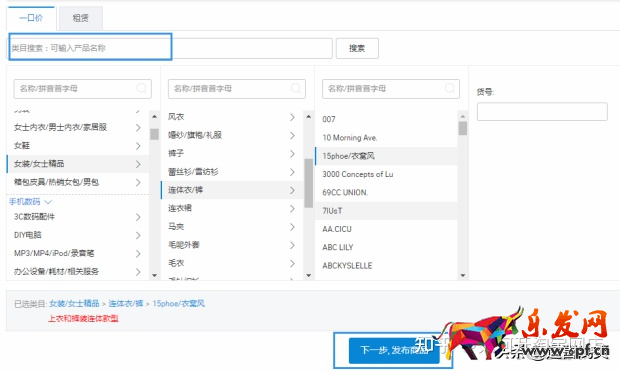This screenshot has width=620, height=371.
Task: Select 女士内衣/男士内衣/家居服 category
Action: pos(78,127)
